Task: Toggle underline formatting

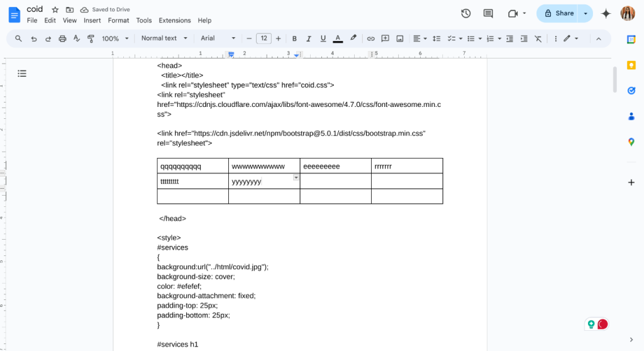Action: 323,38
